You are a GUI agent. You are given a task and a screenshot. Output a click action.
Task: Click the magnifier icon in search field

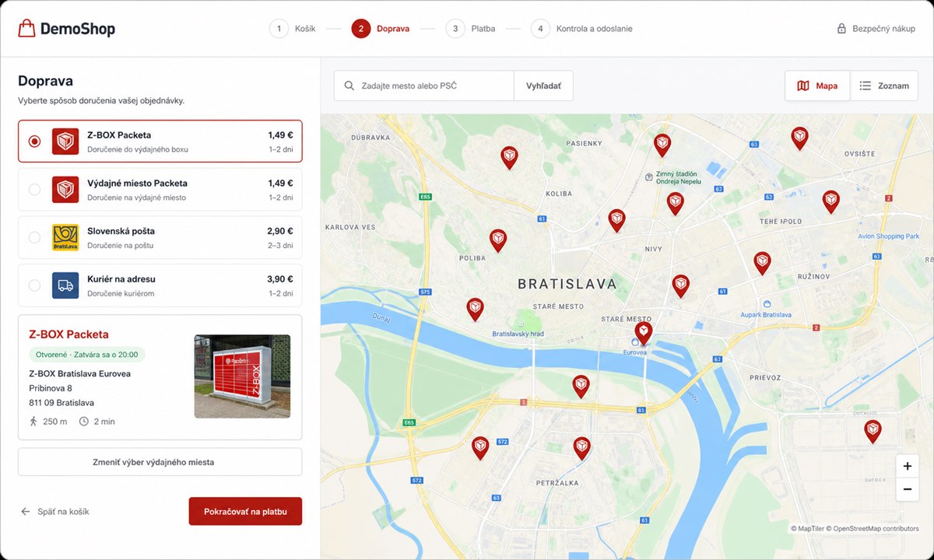coord(349,86)
